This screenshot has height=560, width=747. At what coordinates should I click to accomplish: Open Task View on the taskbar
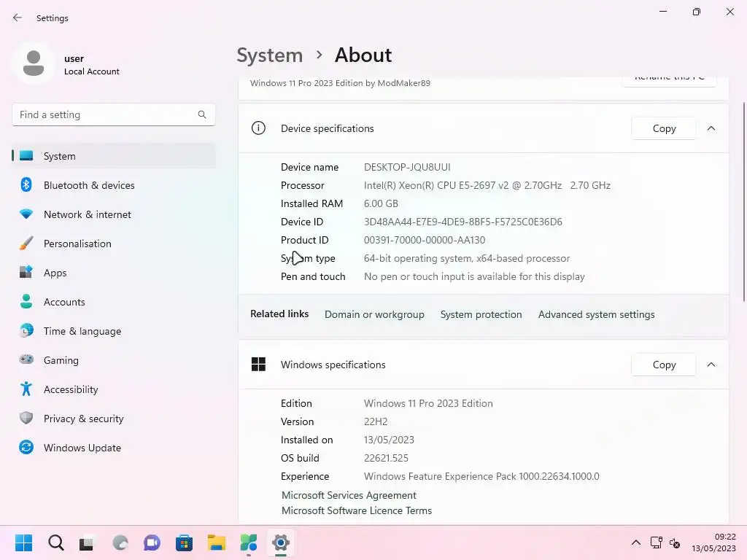click(86, 542)
